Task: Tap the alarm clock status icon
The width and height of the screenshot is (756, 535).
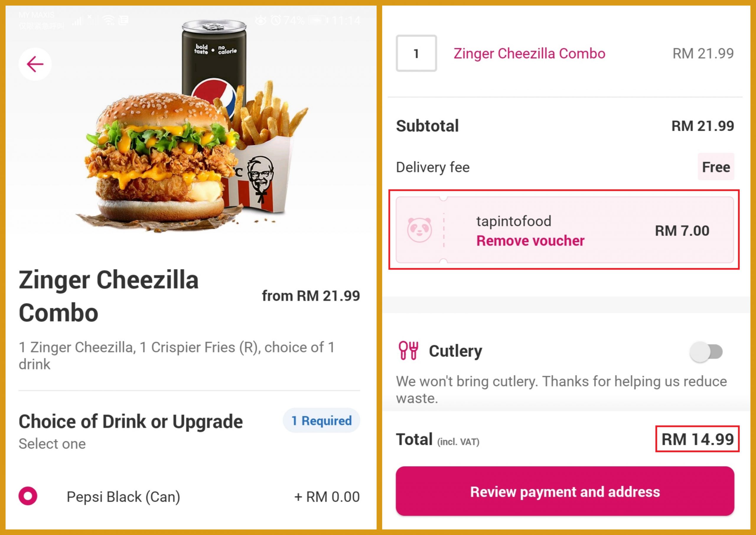Action: 276,20
